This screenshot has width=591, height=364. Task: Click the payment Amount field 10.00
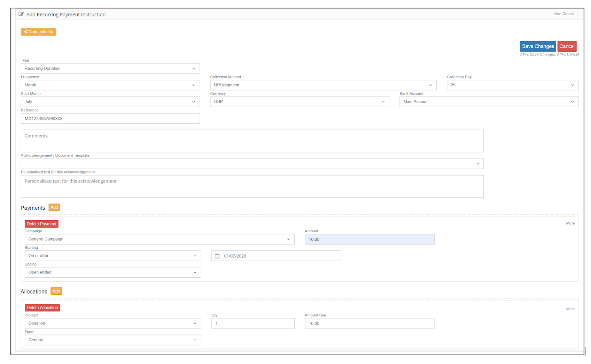point(370,239)
